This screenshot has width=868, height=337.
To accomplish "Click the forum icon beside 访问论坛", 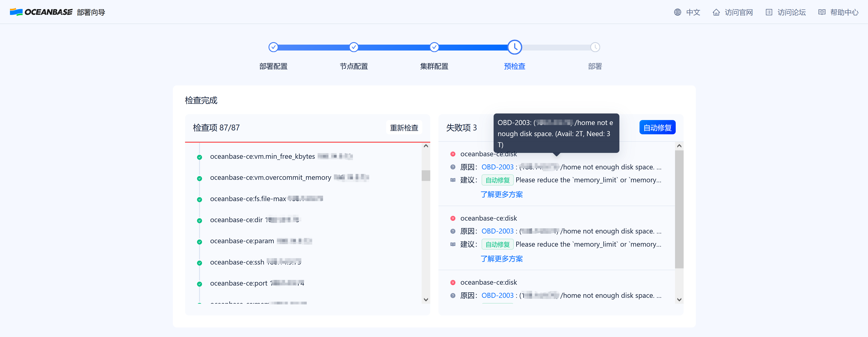I will coord(769,12).
